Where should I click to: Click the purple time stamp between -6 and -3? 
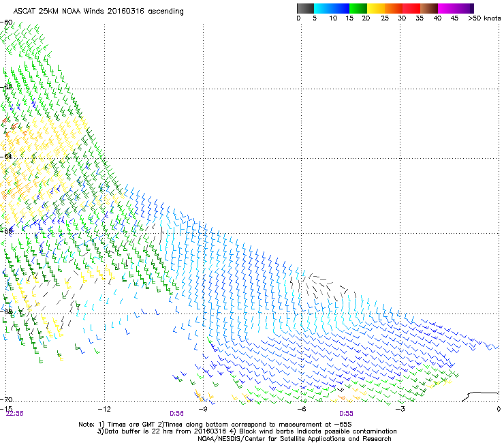click(x=346, y=414)
